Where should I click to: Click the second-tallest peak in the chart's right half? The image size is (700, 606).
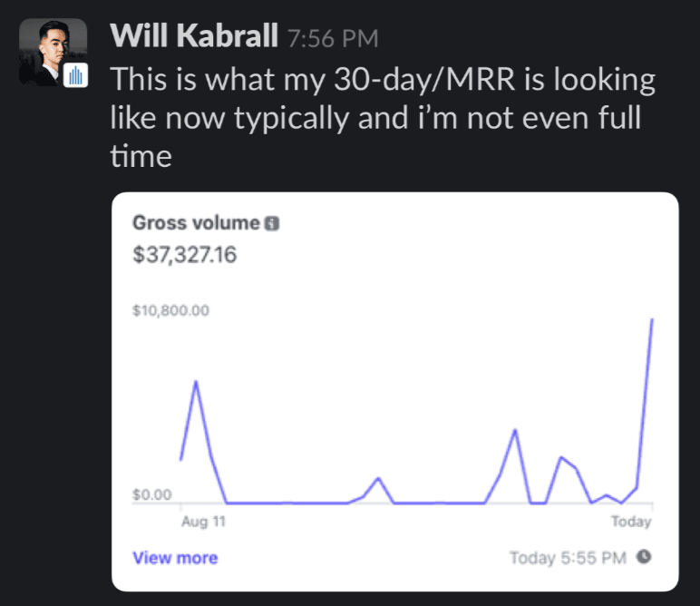pos(515,430)
